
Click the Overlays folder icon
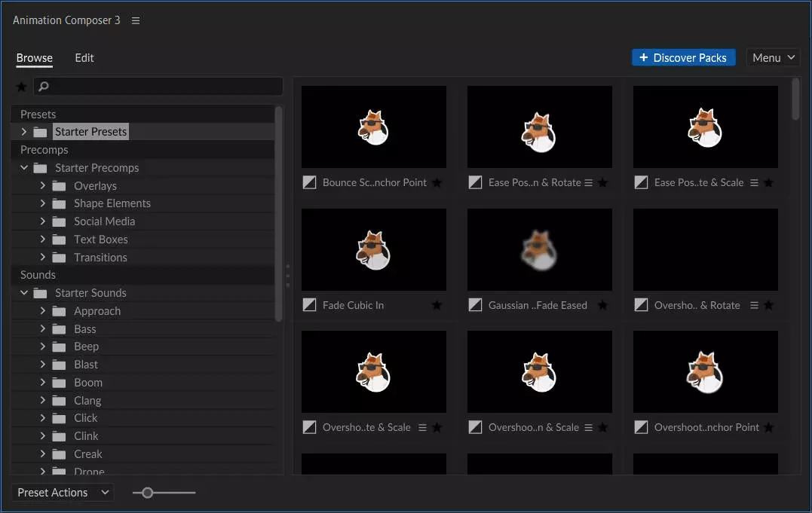(x=60, y=186)
